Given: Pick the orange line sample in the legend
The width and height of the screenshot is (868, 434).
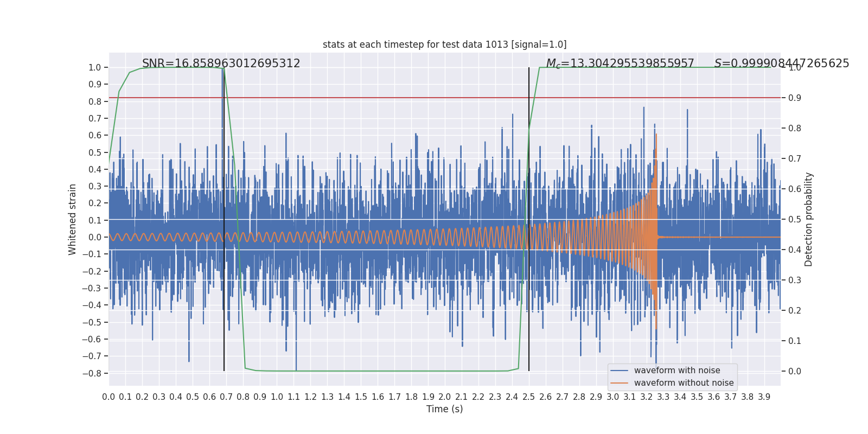Looking at the screenshot, I should click(x=619, y=383).
